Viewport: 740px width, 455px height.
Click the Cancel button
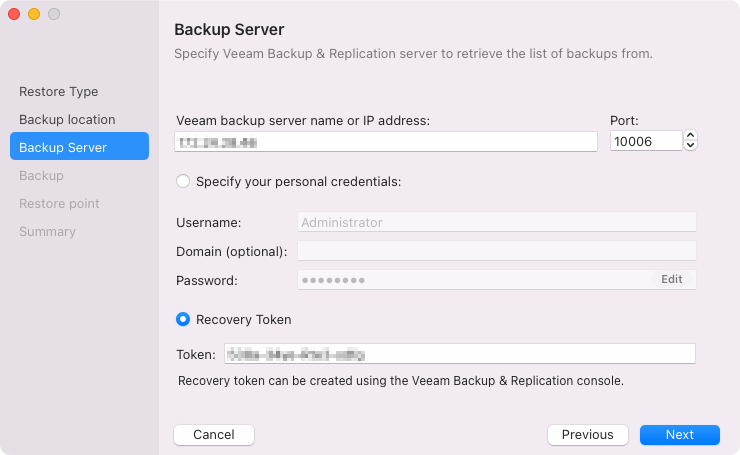(214, 435)
